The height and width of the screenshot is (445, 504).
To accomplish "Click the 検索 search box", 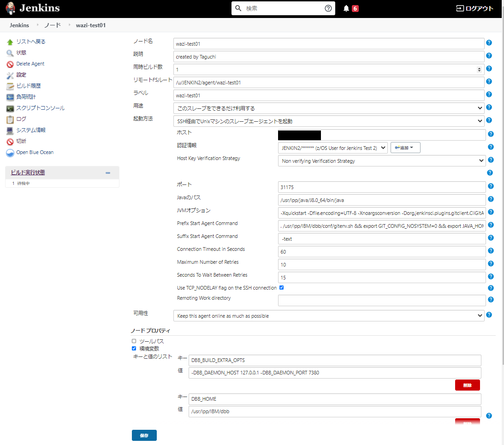I will pos(283,8).
